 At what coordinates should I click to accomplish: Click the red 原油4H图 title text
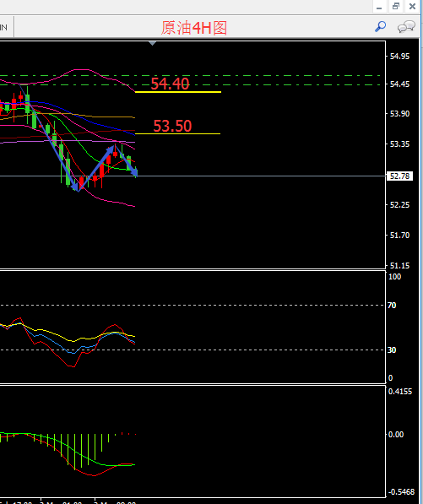point(194,28)
